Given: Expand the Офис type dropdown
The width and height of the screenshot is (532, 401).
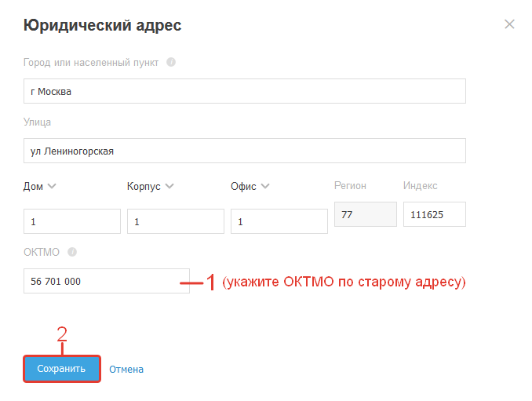Looking at the screenshot, I should pos(250,186).
